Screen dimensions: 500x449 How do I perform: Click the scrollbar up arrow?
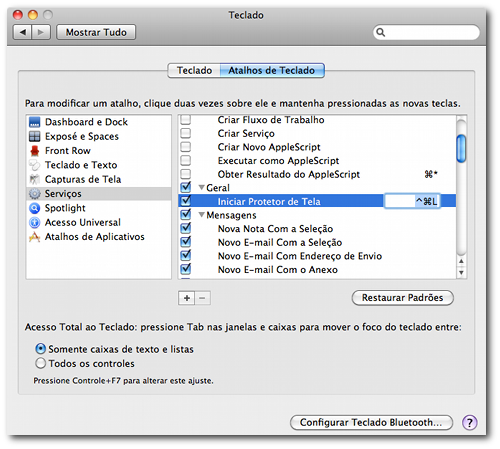click(x=461, y=262)
